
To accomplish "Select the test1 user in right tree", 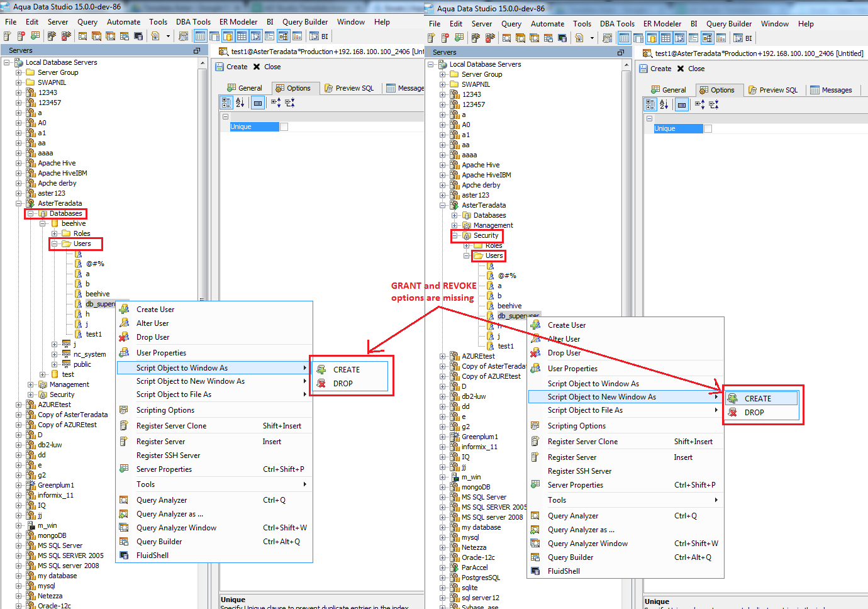I will 506,346.
